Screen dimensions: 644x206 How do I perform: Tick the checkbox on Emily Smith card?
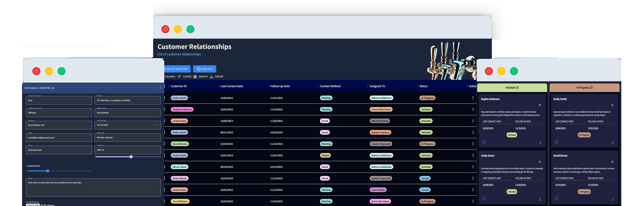click(x=556, y=142)
